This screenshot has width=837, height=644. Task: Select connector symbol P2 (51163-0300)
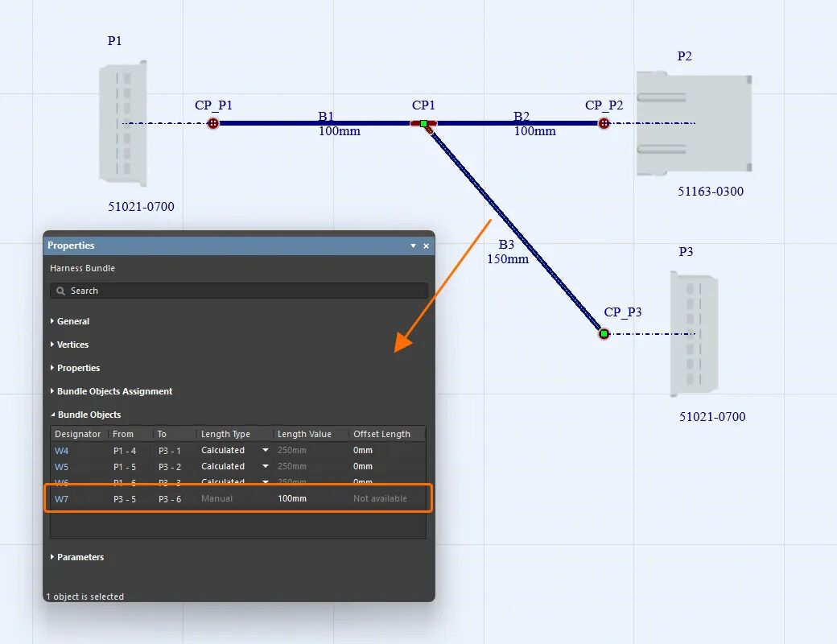click(x=692, y=122)
